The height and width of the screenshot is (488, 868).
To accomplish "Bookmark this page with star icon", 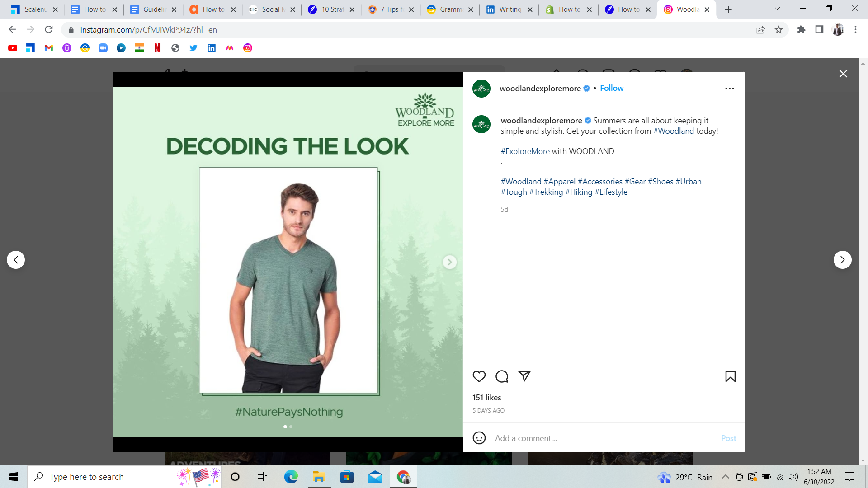I will pyautogui.click(x=778, y=30).
